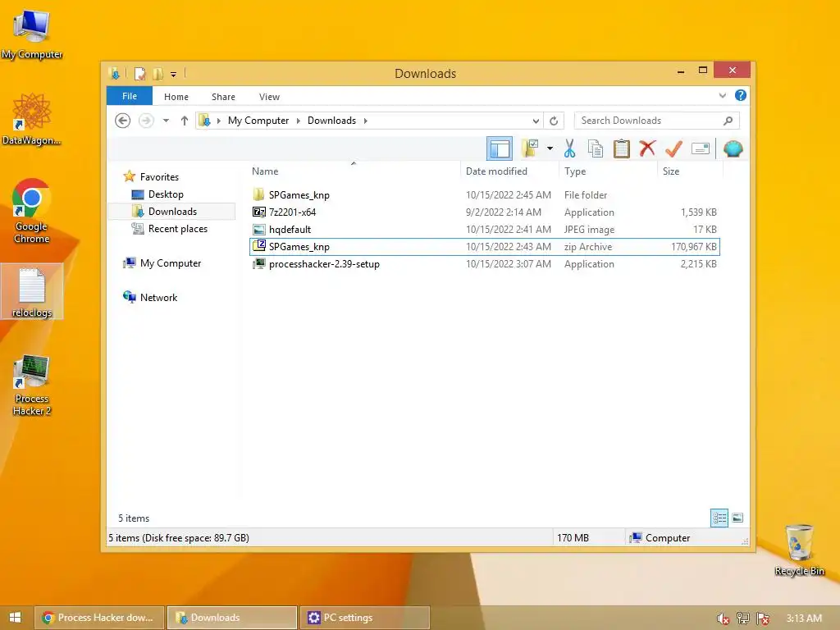Click the email envelope toolbar icon

coord(701,148)
